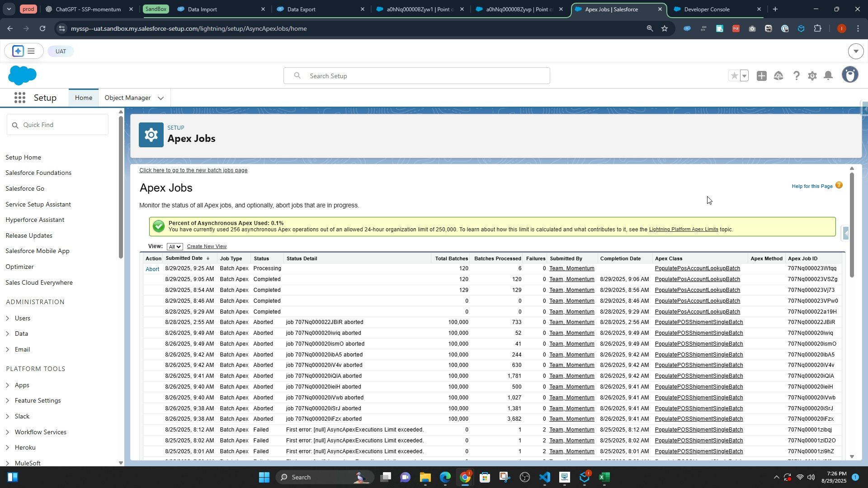The image size is (868, 488).
Task: Open the notifications bell icon
Action: (x=828, y=76)
